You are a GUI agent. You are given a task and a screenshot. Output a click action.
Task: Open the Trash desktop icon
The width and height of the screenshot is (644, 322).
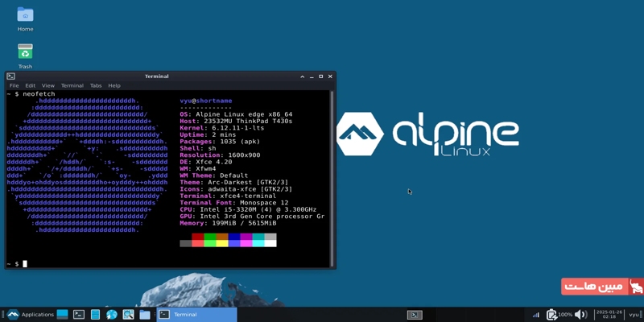pyautogui.click(x=25, y=56)
